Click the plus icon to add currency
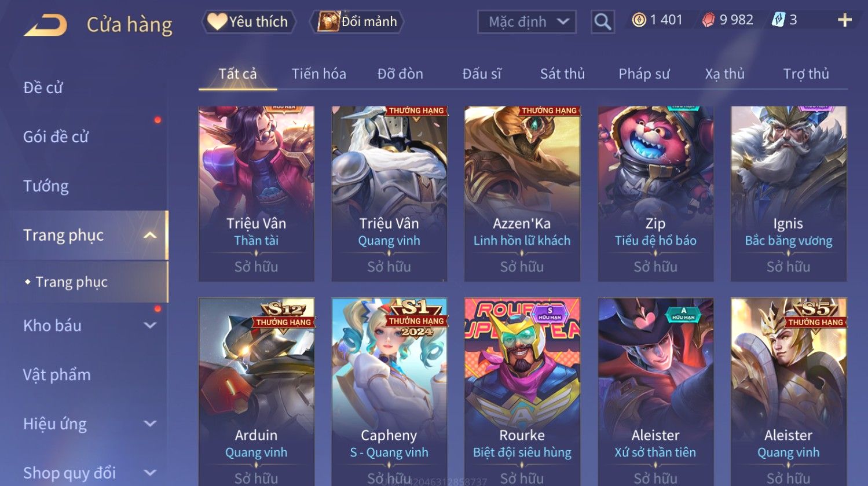The width and height of the screenshot is (868, 486). tap(844, 20)
